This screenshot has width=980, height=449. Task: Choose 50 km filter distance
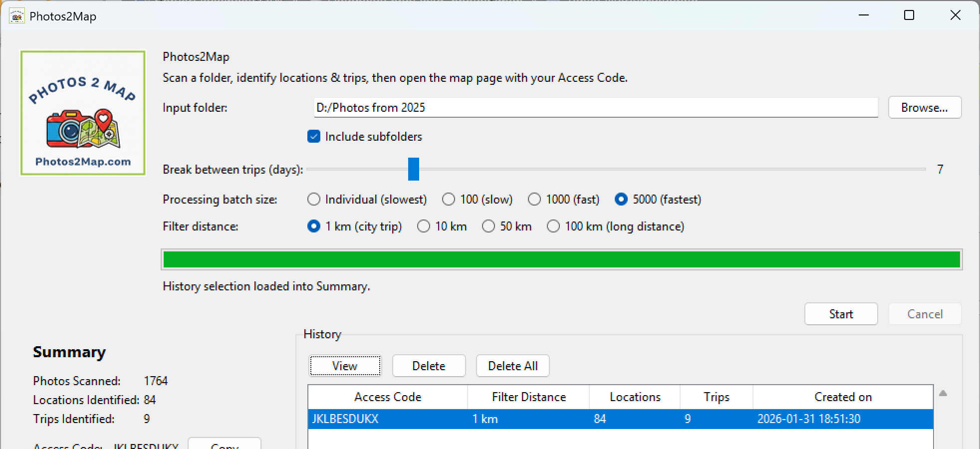489,226
